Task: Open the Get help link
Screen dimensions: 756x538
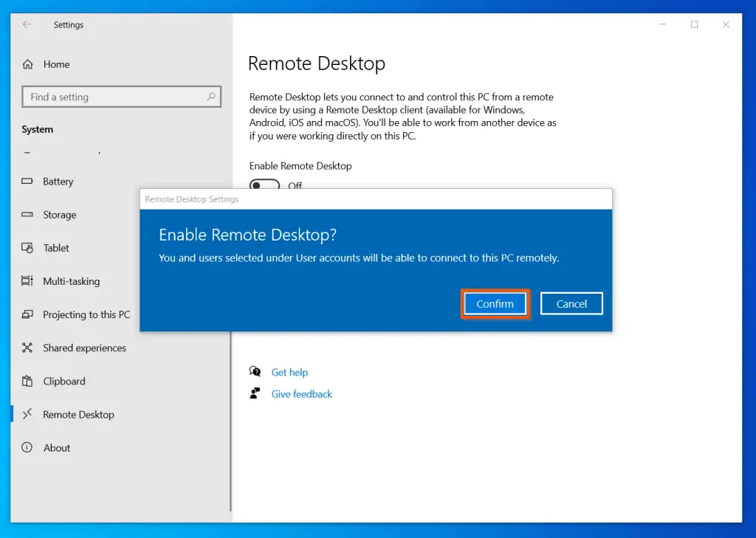Action: click(x=290, y=372)
